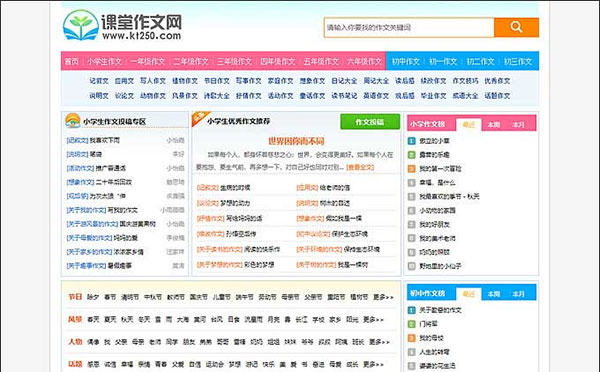The height and width of the screenshot is (372, 600).
Task: Open the 应用文 category link
Action: point(124,81)
